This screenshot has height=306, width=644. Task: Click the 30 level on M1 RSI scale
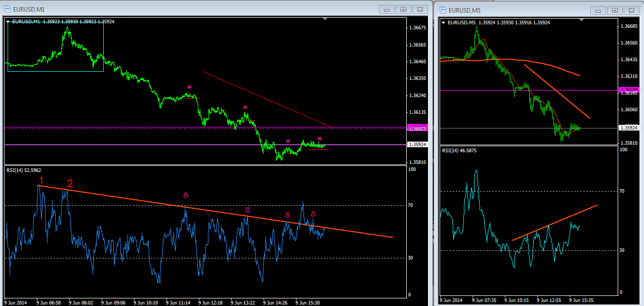pos(411,258)
